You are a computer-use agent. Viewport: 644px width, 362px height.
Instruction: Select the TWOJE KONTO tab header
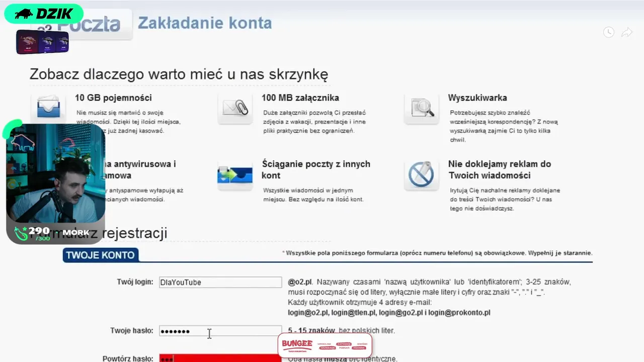tap(100, 255)
